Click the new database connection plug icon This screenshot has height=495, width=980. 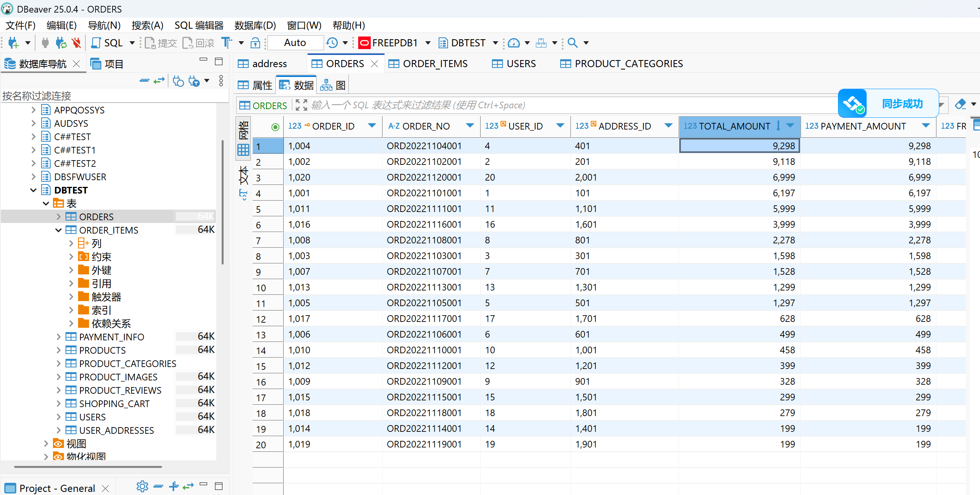click(x=13, y=43)
